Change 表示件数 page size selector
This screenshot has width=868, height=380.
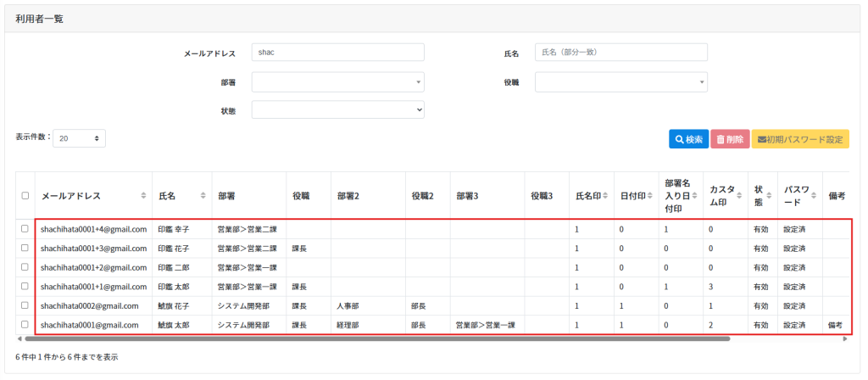[79, 138]
